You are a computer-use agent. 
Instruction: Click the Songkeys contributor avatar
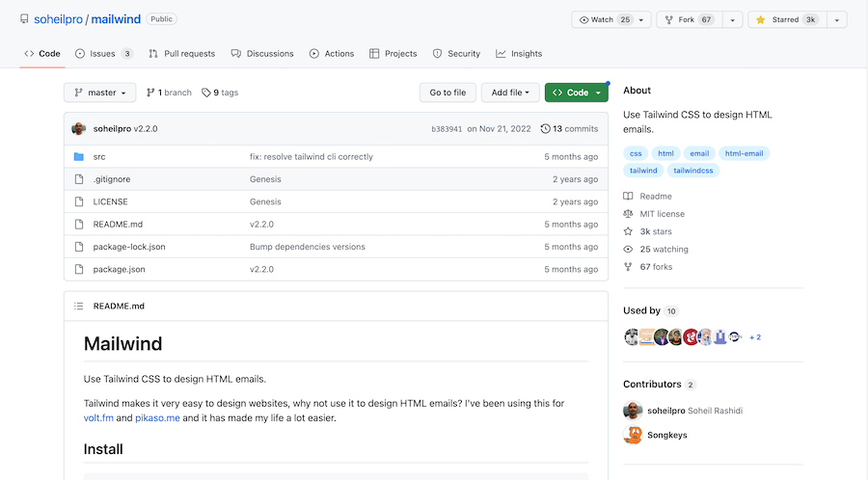633,436
